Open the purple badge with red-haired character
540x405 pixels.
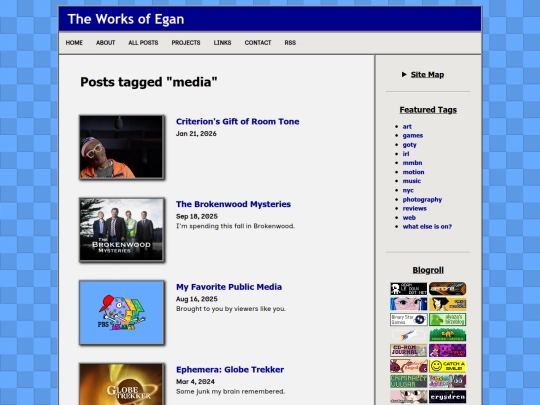(447, 351)
